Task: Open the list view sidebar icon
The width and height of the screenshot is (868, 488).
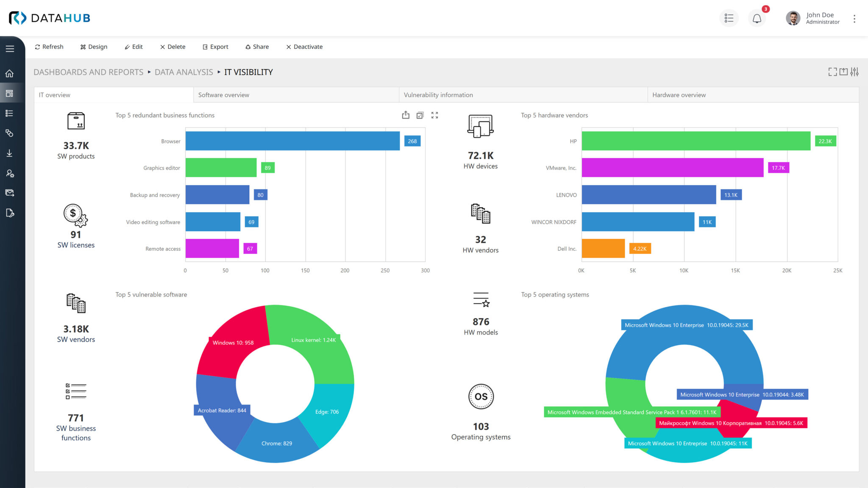Action: (x=10, y=113)
